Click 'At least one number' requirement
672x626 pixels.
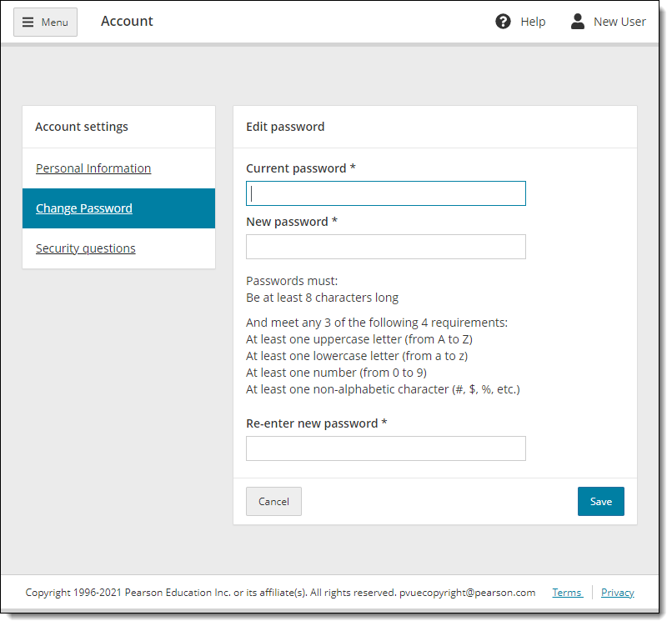(x=336, y=373)
